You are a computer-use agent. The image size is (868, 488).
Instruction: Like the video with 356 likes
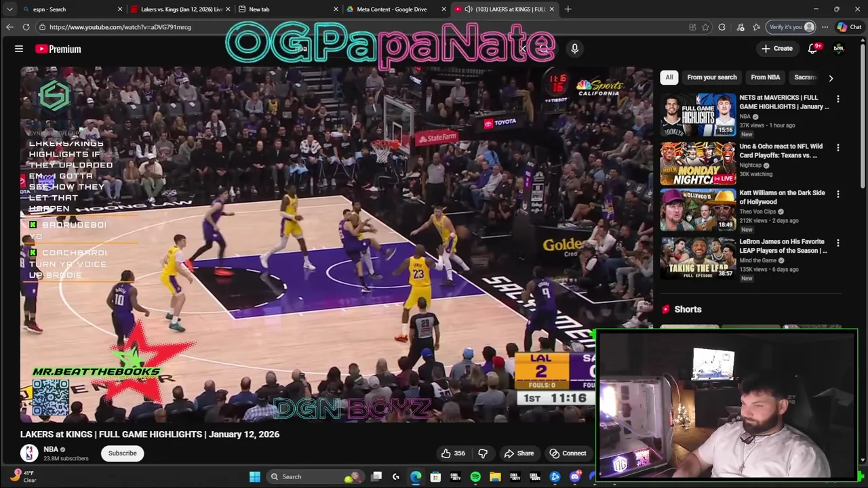tap(454, 453)
